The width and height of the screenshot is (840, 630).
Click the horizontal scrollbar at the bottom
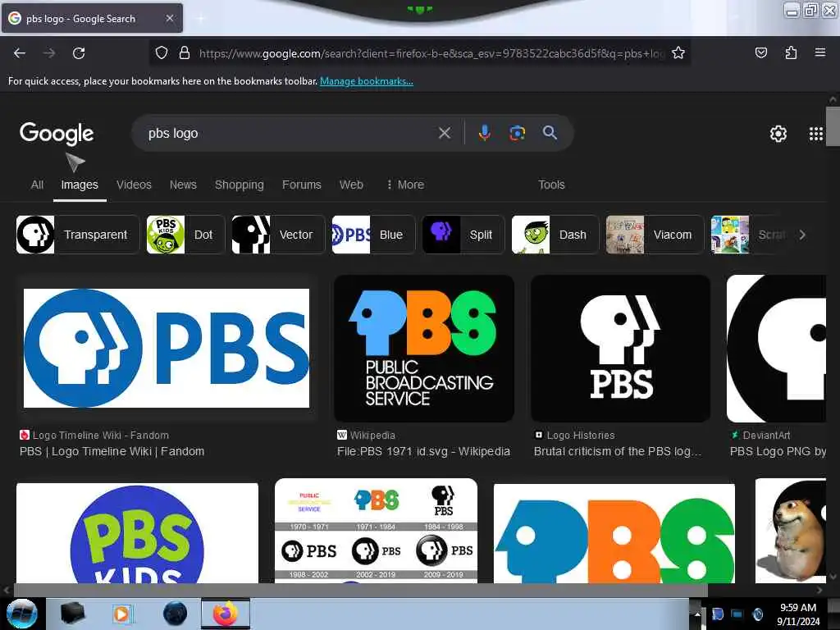[361, 590]
